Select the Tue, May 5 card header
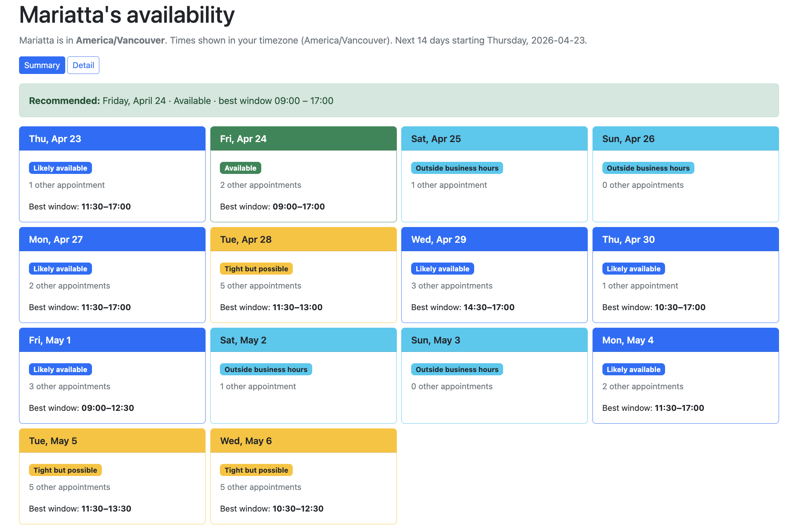 coord(112,441)
